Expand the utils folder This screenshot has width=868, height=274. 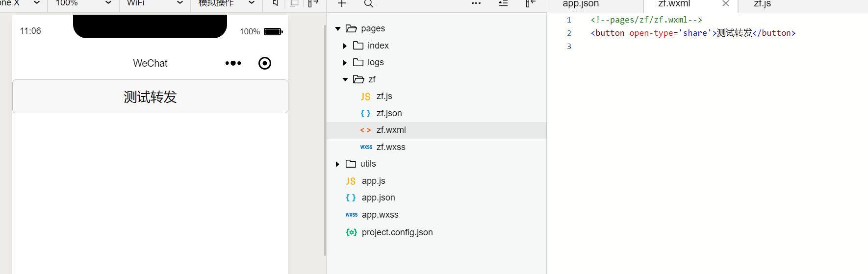(x=337, y=164)
